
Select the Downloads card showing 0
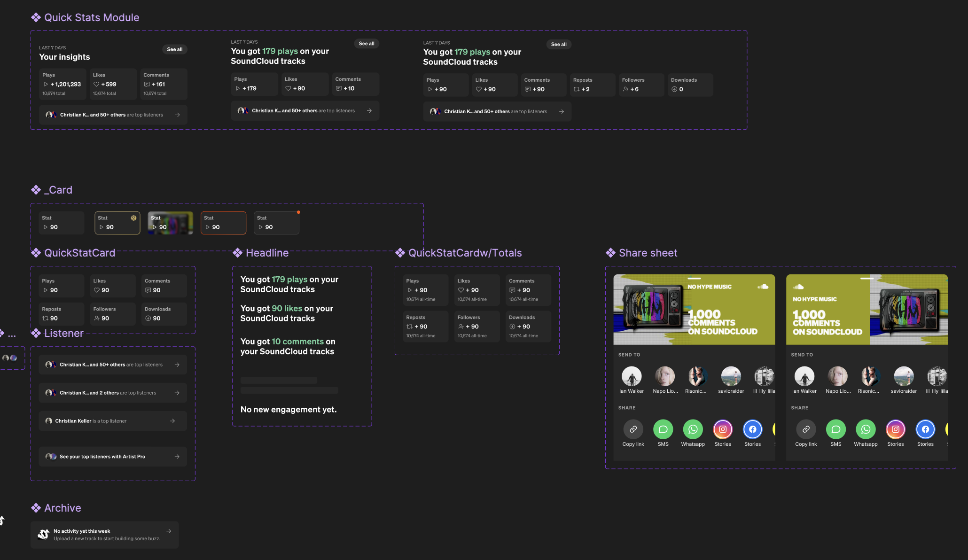(x=690, y=85)
